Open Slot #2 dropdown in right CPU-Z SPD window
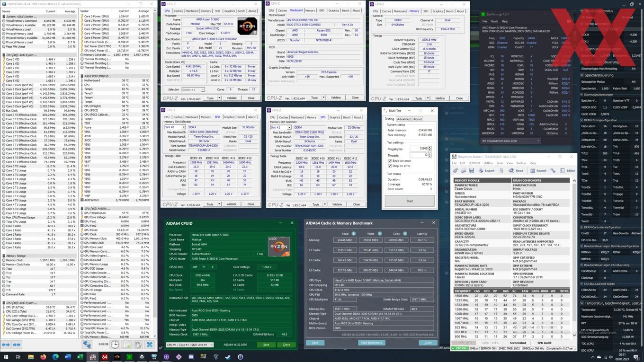Viewport: 644px width, 362px height. coord(281,127)
